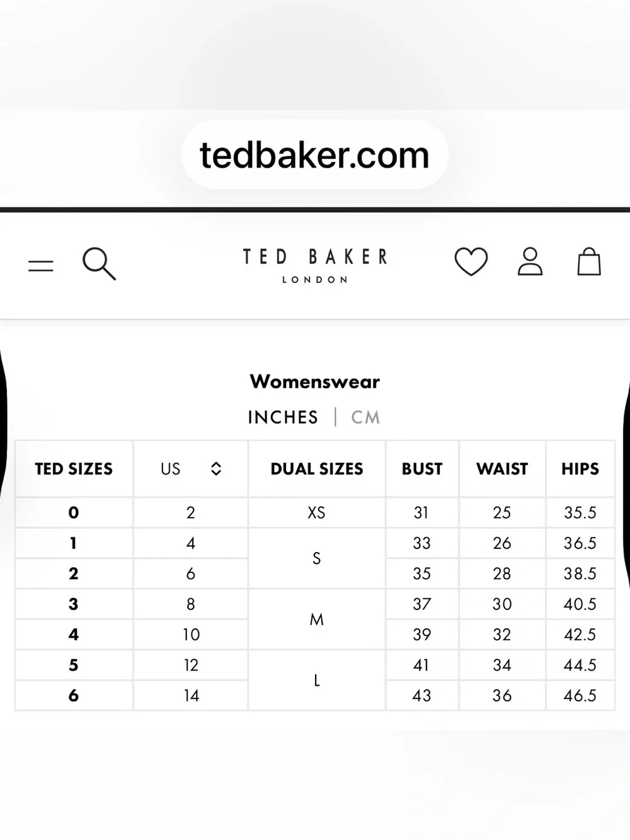This screenshot has width=630, height=840.
Task: Click the BUST column header
Action: pyautogui.click(x=422, y=469)
